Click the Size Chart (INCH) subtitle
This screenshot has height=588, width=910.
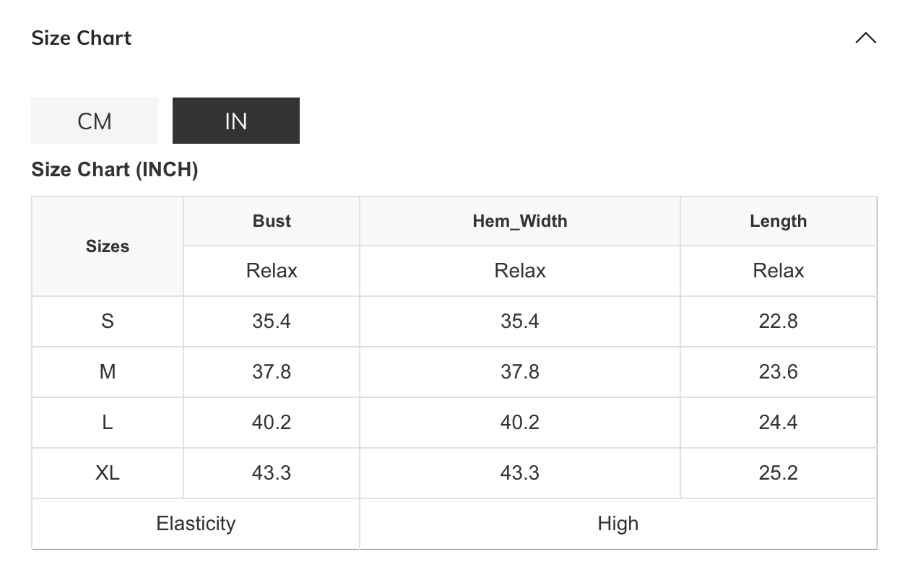(115, 170)
